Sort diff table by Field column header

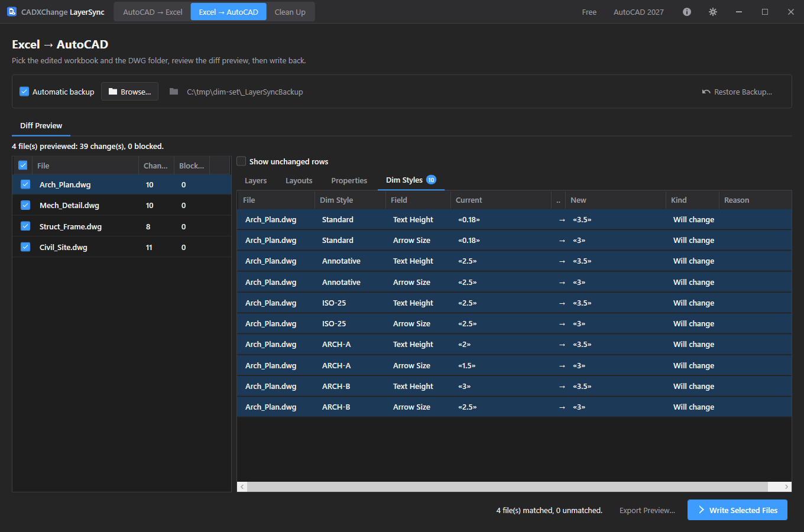pyautogui.click(x=418, y=200)
